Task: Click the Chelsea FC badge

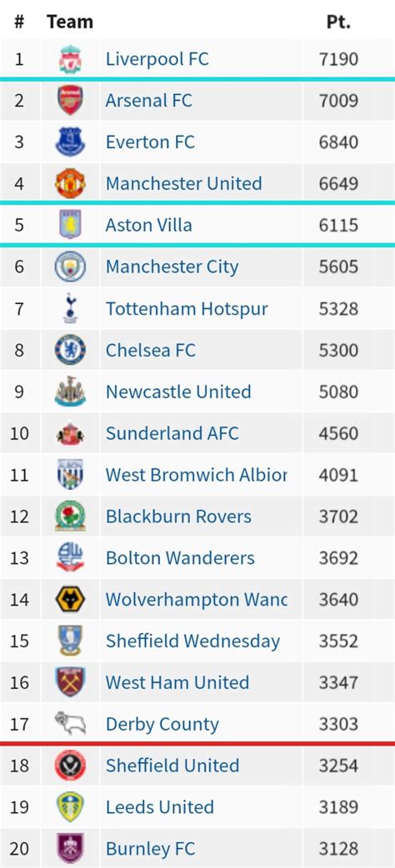Action: [x=70, y=350]
